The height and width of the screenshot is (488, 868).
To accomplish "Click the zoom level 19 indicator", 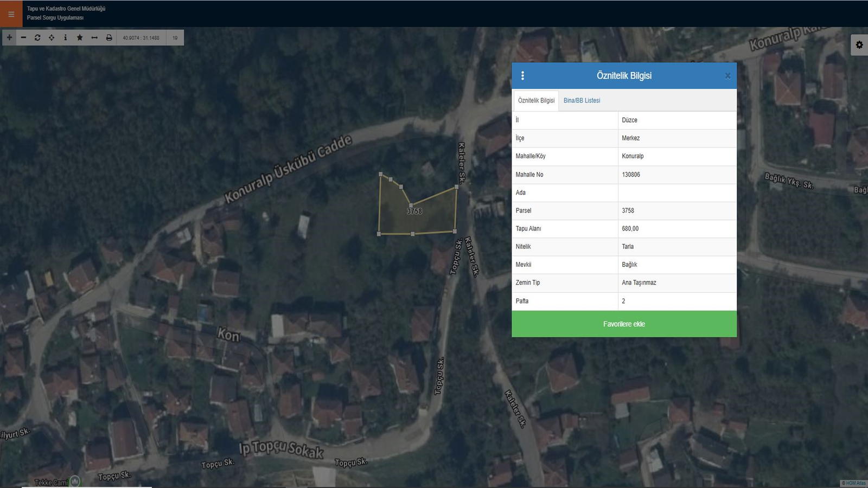I will [x=175, y=38].
